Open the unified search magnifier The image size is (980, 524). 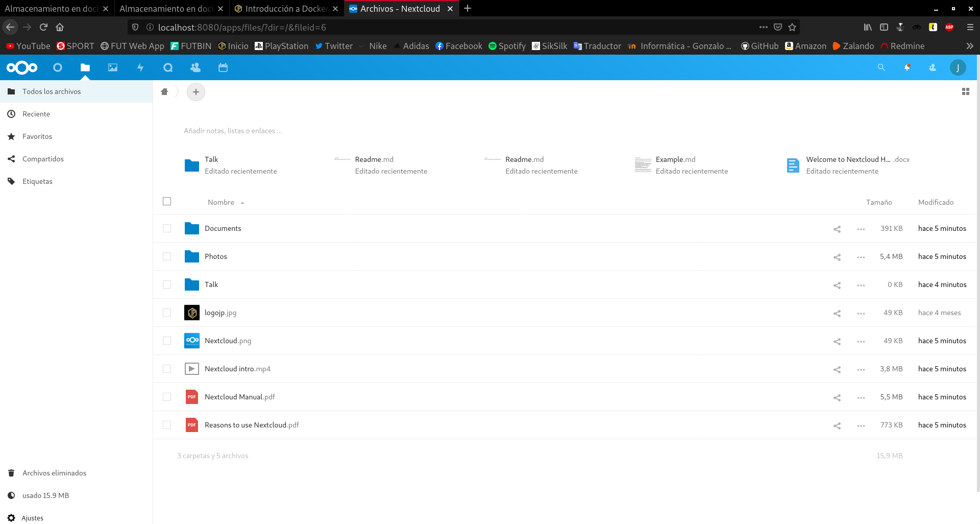pos(881,67)
